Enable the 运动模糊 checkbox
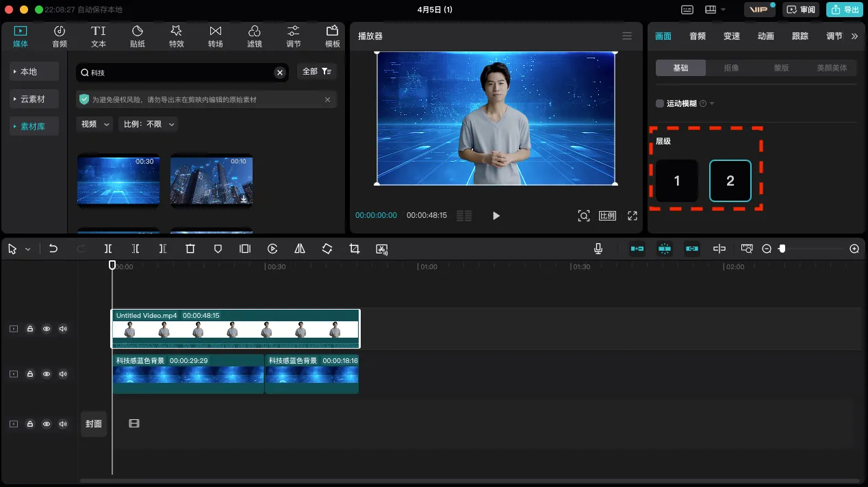868x487 pixels. pyautogui.click(x=660, y=103)
